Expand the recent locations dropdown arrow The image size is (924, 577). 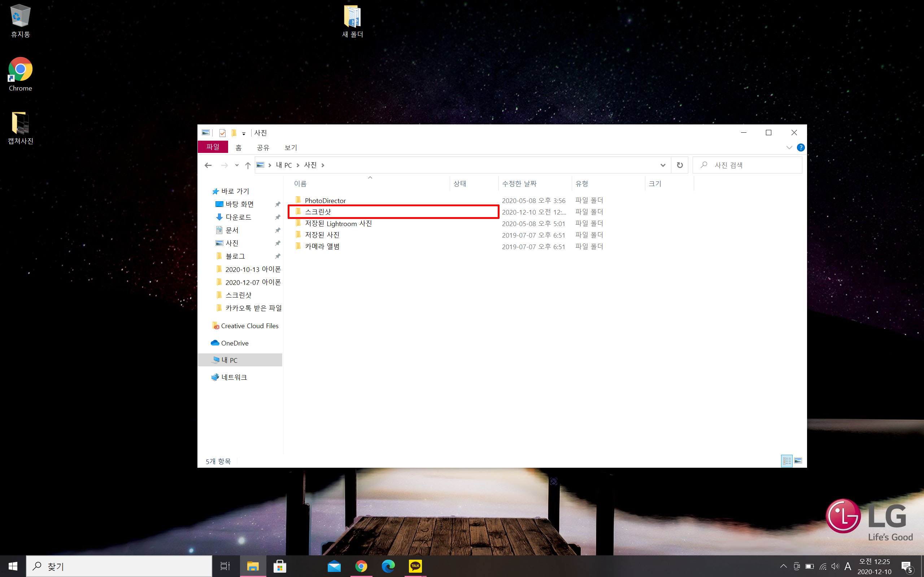tap(237, 165)
